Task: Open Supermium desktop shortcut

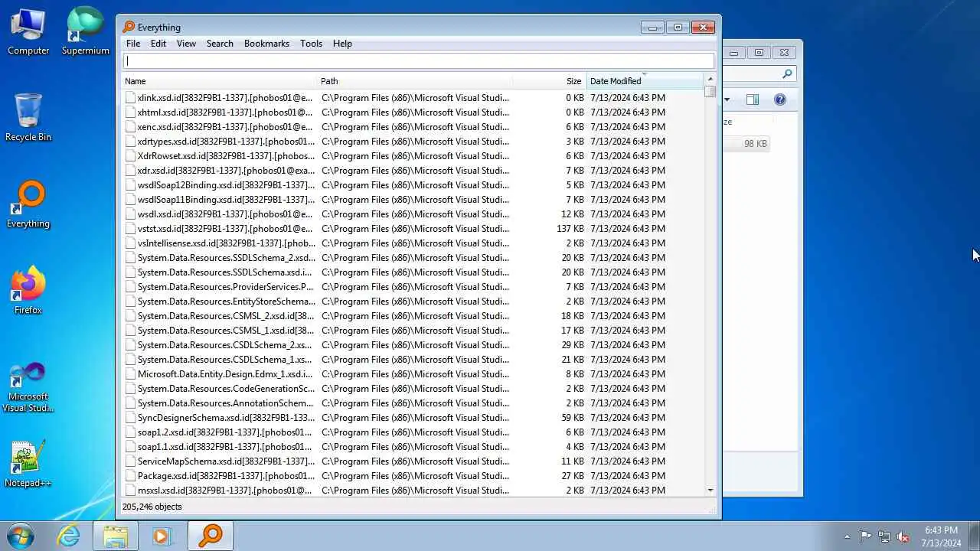Action: pos(85,31)
